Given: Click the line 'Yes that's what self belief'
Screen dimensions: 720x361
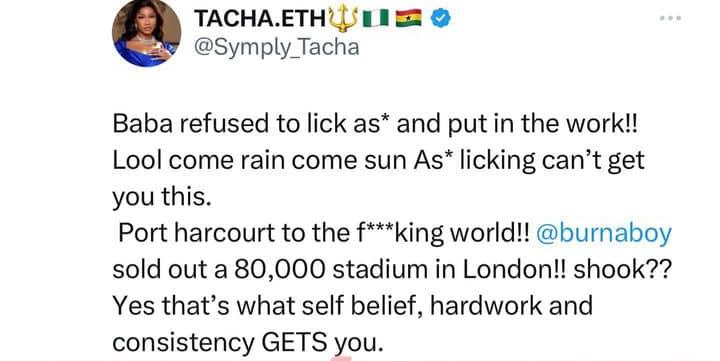Looking at the screenshot, I should [353, 306].
